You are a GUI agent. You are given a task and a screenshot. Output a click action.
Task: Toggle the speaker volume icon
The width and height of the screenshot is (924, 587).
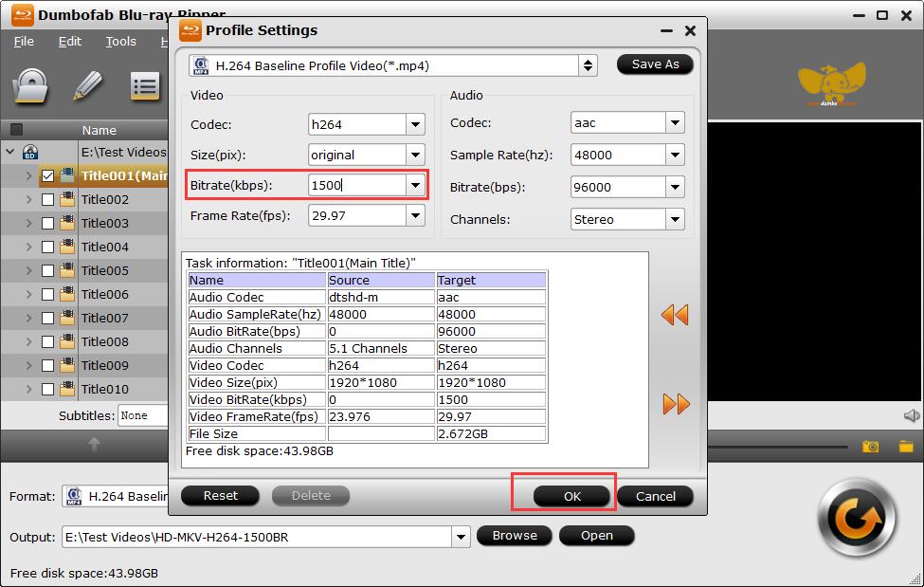coord(912,416)
